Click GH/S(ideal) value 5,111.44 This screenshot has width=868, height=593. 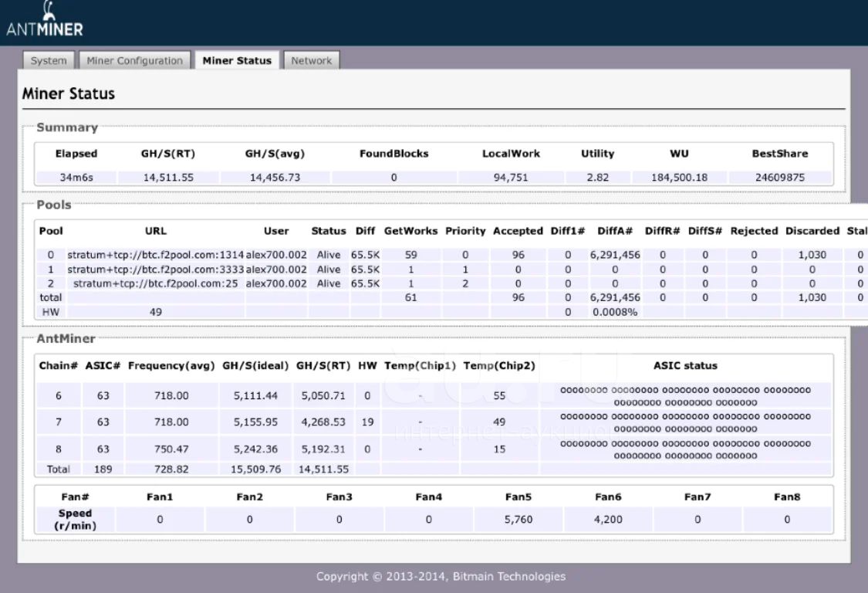[x=255, y=395]
